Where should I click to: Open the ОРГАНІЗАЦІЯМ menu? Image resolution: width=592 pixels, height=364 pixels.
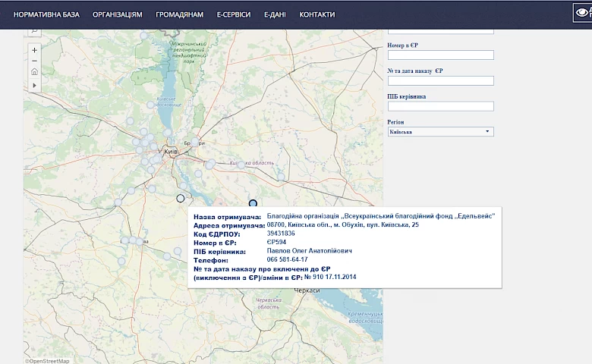pos(118,14)
